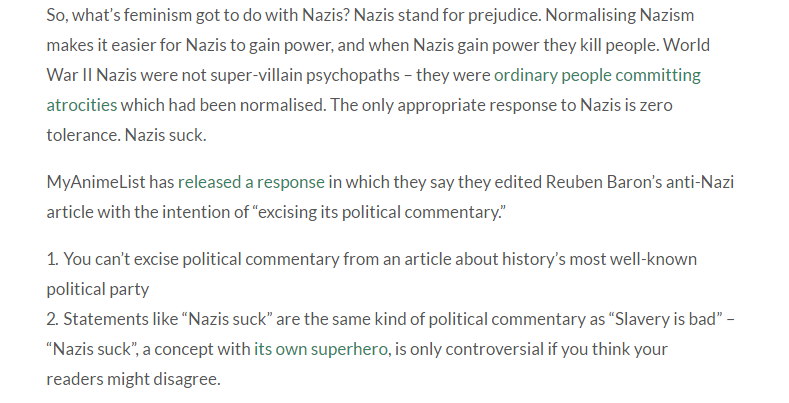This screenshot has height=403, width=789.
Task: Click the phrase "readers might disagree."
Action: coord(133,379)
